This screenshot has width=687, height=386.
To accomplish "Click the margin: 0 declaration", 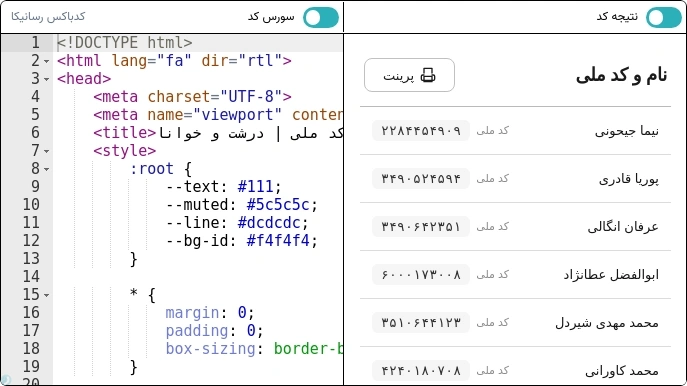I will [210, 313].
